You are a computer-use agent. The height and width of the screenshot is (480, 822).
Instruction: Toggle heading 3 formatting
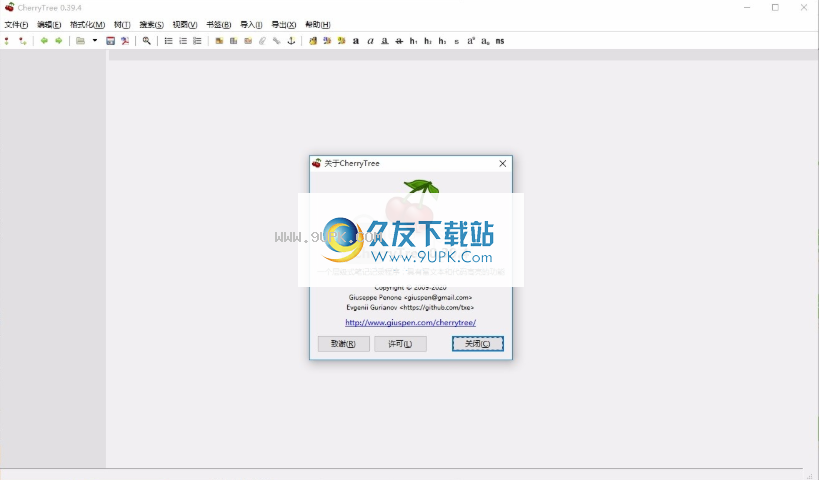442,41
